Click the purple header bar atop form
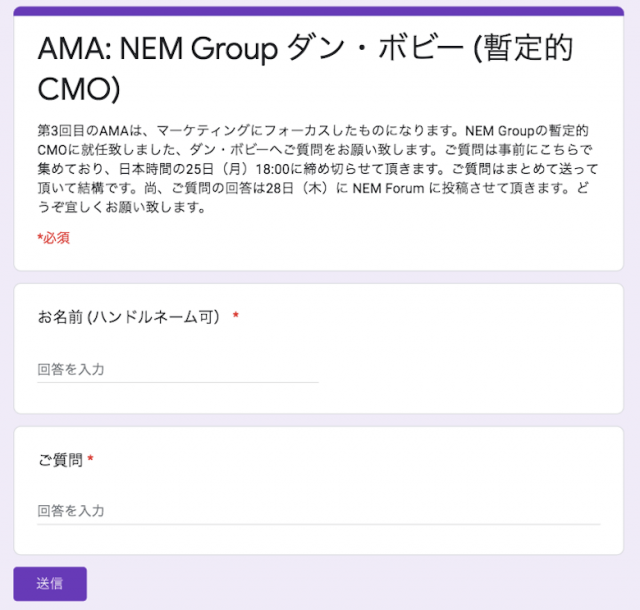The image size is (640, 610). click(318, 11)
